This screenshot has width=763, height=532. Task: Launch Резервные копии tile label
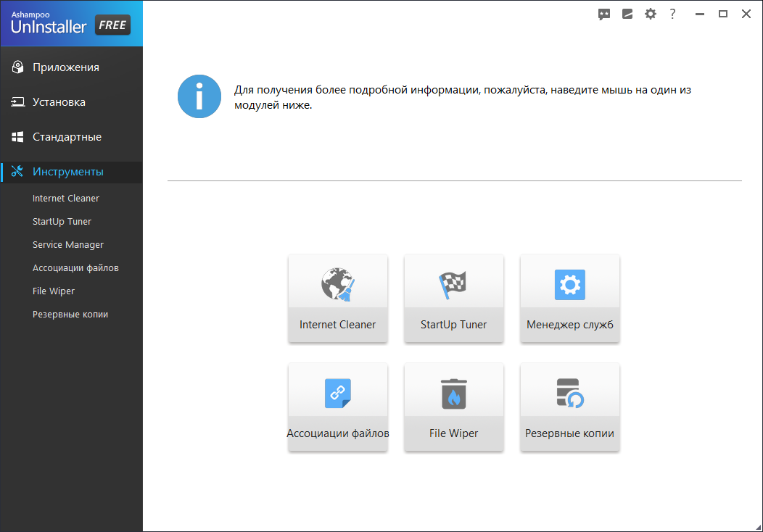569,433
